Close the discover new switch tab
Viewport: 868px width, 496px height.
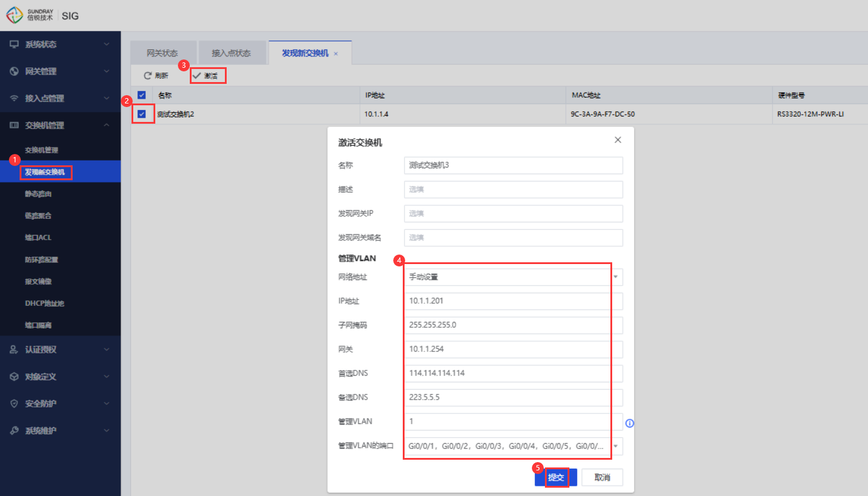pos(336,54)
